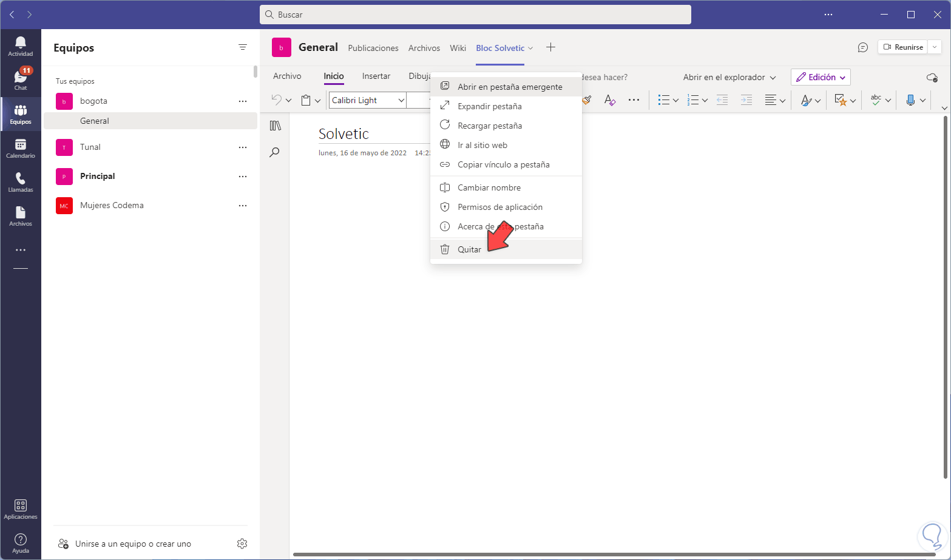This screenshot has width=951, height=560.
Task: Show the notebook navigation pane
Action: coord(275,126)
